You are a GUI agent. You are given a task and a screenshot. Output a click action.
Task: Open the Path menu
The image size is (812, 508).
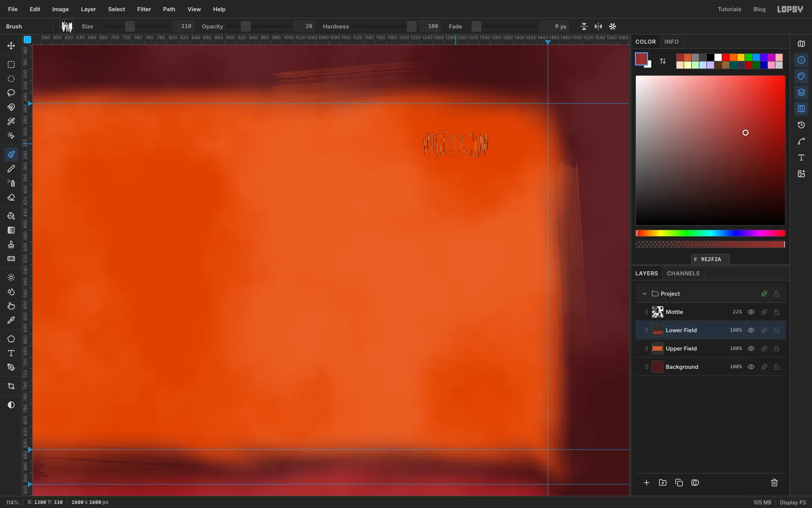[169, 9]
